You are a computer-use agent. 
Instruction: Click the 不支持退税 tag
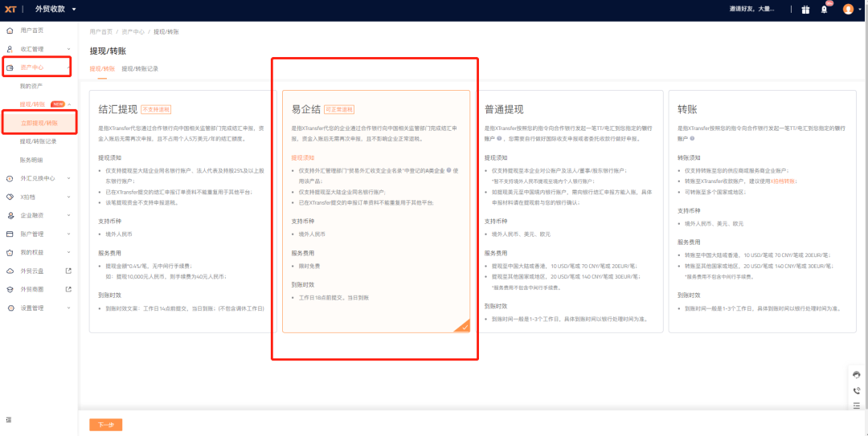coord(157,109)
